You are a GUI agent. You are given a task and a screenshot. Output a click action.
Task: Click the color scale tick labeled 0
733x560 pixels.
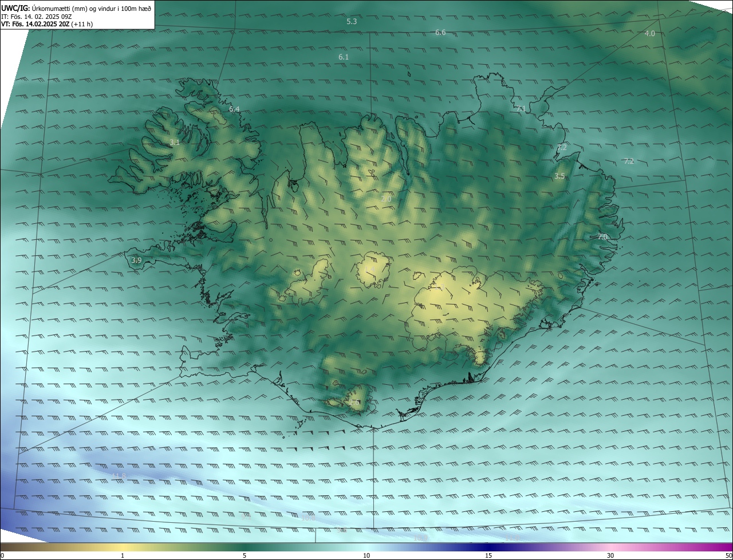click(2, 555)
